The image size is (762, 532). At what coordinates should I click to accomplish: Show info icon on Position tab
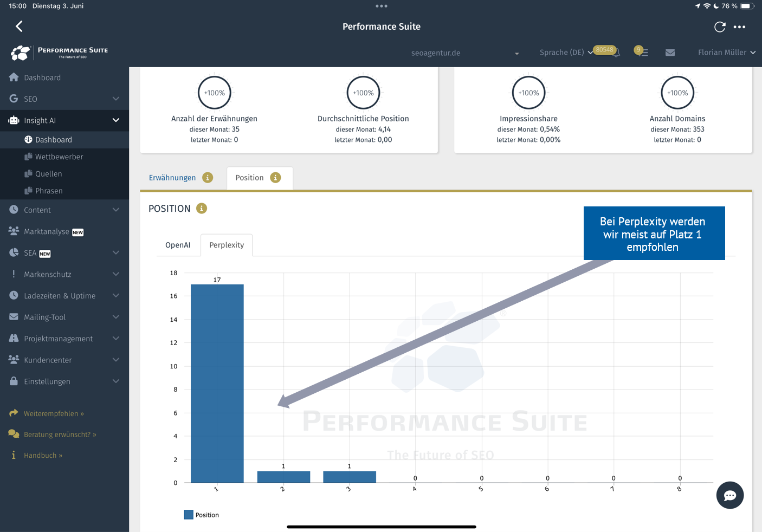tap(275, 178)
